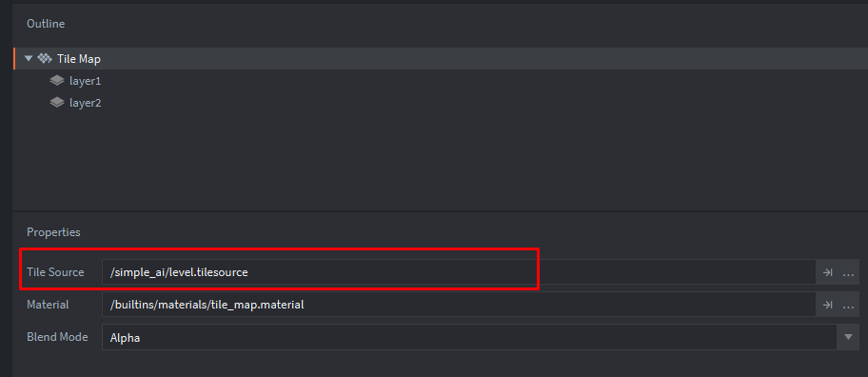Click the Material path field
The height and width of the screenshot is (377, 868).
[459, 304]
